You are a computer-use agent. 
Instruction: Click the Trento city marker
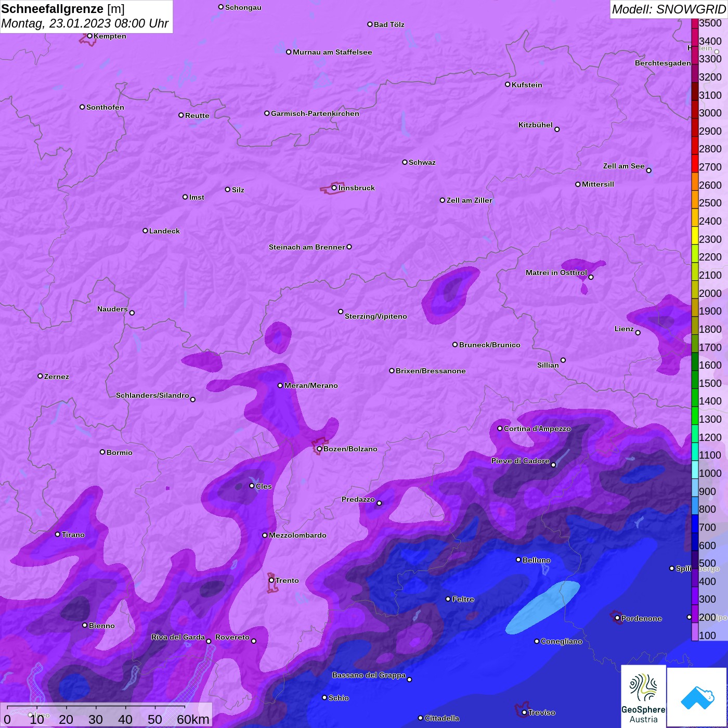coord(271,580)
